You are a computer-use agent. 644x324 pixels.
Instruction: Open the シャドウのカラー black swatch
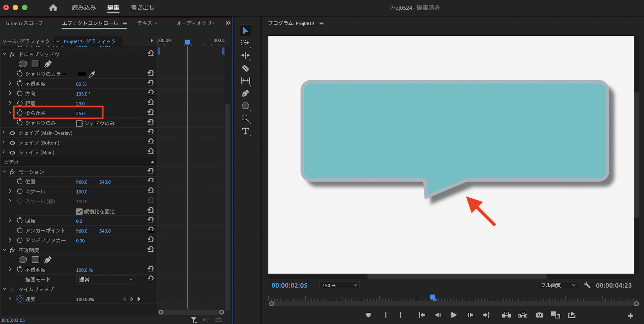coord(81,74)
